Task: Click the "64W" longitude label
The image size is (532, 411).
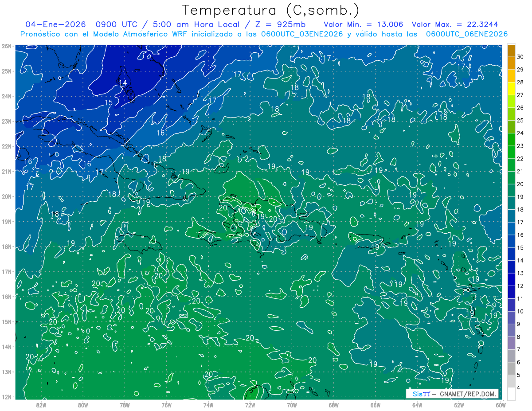Action: (x=417, y=405)
